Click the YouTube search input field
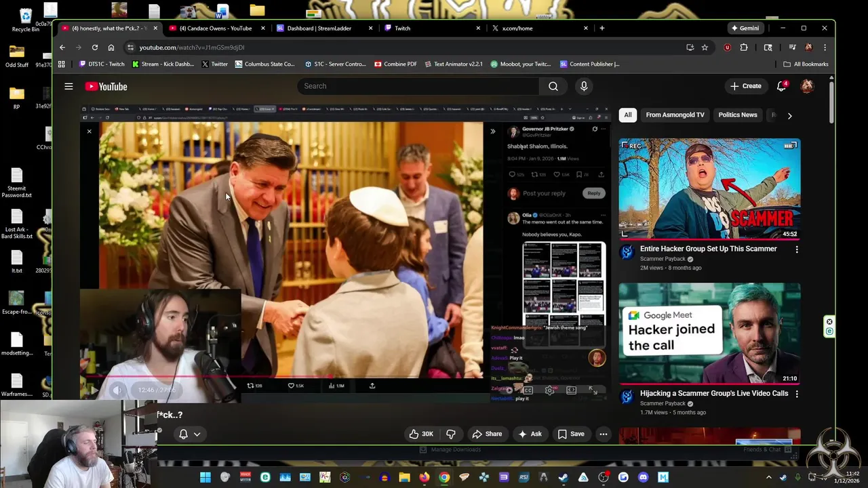 pyautogui.click(x=418, y=86)
